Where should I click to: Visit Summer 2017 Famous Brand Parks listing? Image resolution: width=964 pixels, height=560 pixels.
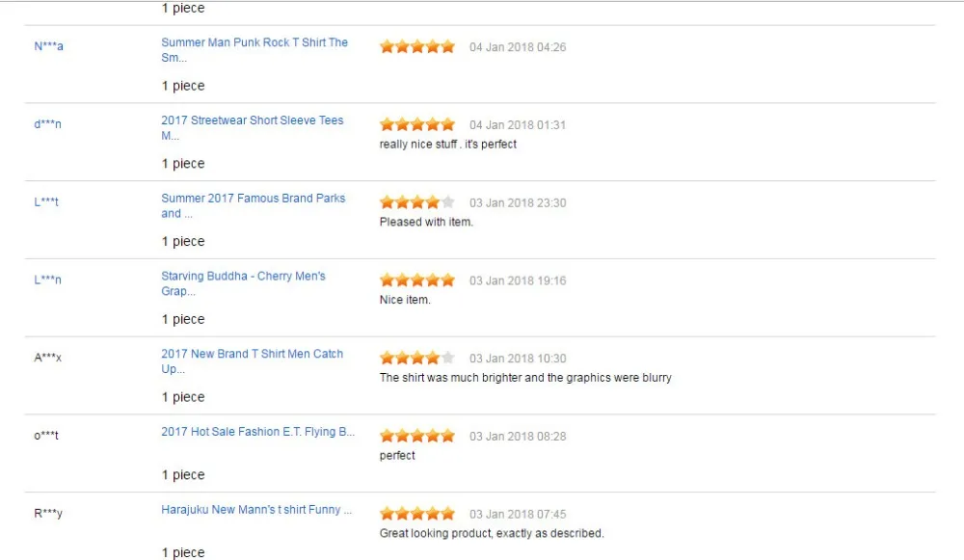254,206
